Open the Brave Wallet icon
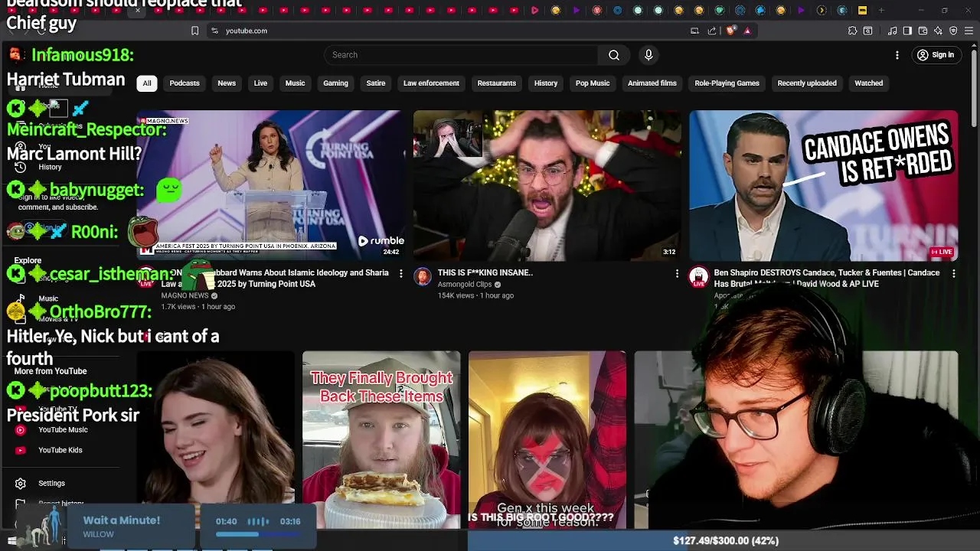This screenshot has height=551, width=980. [x=923, y=31]
